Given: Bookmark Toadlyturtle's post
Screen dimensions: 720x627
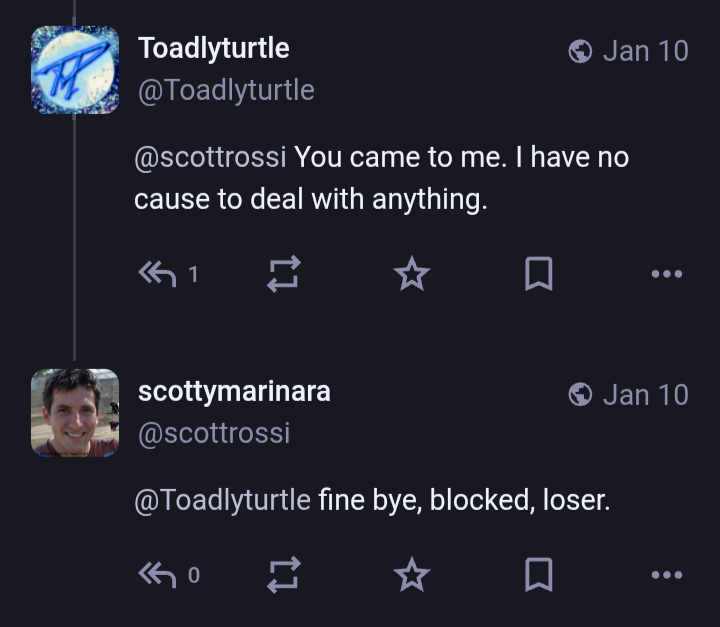Looking at the screenshot, I should click(x=539, y=273).
